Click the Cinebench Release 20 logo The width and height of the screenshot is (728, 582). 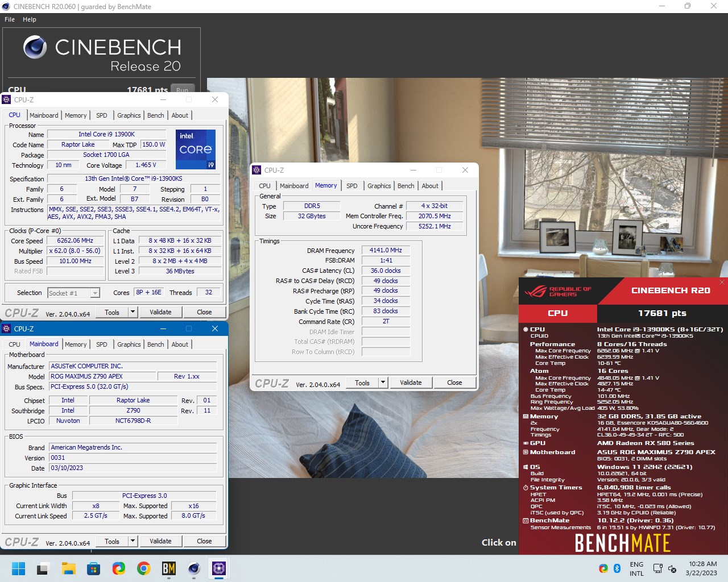[102, 54]
